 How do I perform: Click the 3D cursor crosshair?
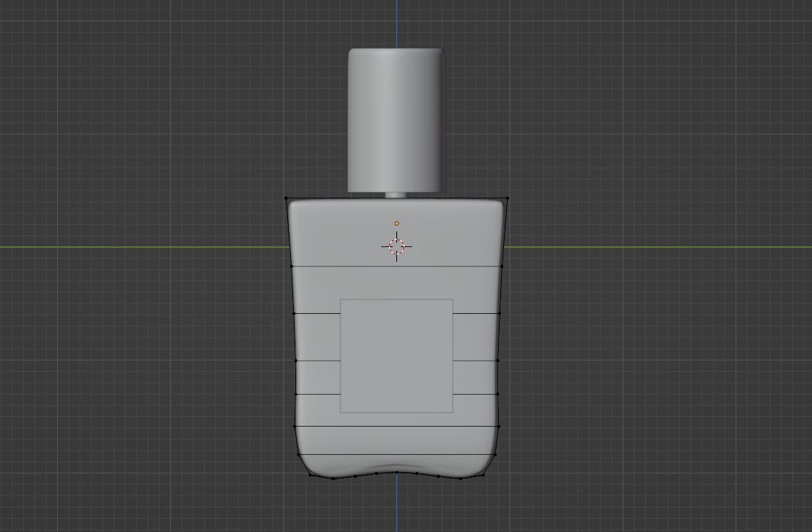tap(396, 247)
